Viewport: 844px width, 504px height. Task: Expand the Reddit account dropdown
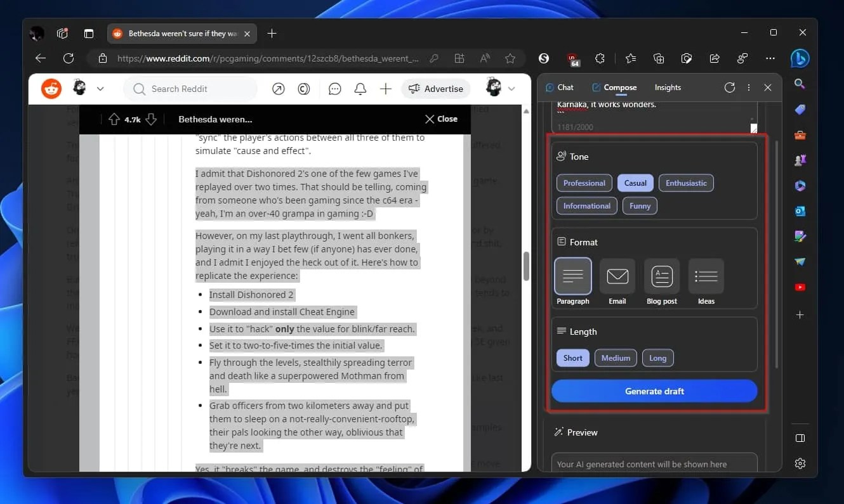pyautogui.click(x=502, y=89)
